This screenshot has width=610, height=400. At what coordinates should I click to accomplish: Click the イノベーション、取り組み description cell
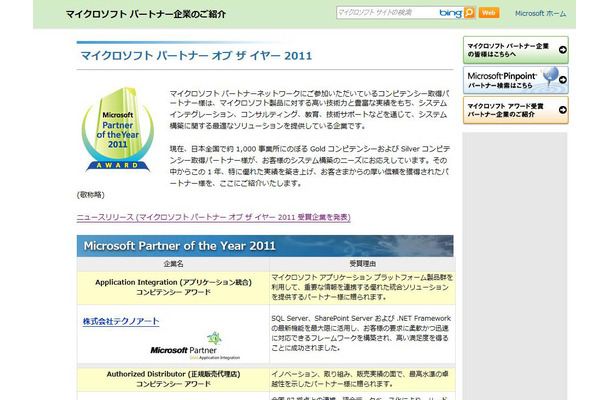coord(362,379)
